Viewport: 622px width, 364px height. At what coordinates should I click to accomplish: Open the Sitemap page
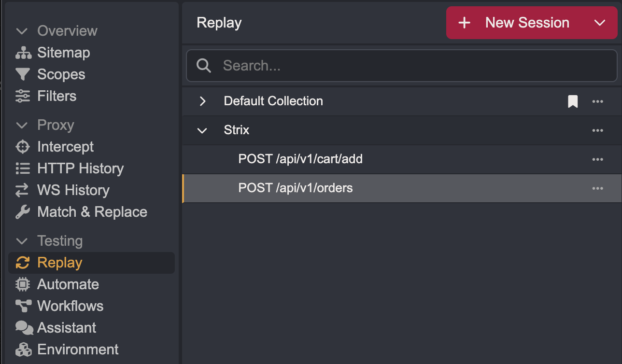[64, 53]
